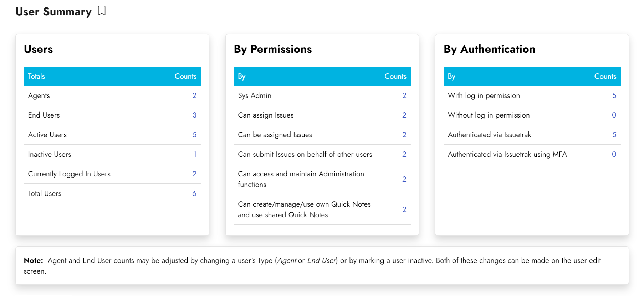Open the Without log in permission count
Viewport: 644px width, 296px height.
coord(614,115)
